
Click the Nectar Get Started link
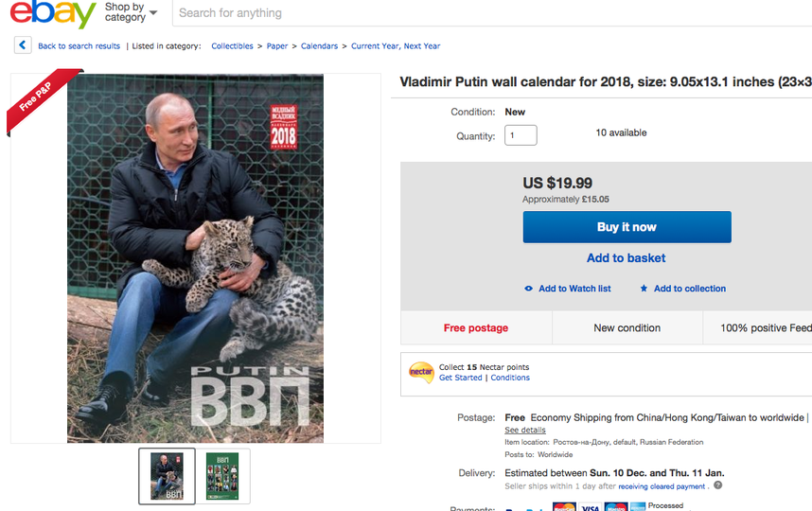[x=460, y=378]
